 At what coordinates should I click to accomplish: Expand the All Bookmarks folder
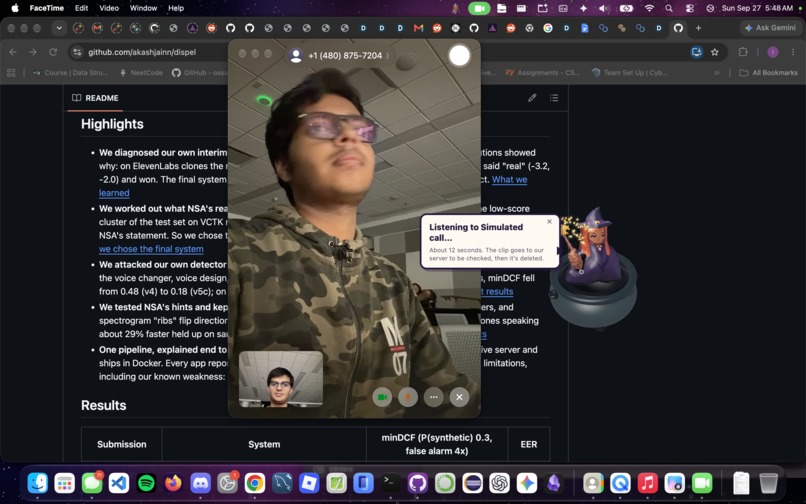tap(768, 73)
